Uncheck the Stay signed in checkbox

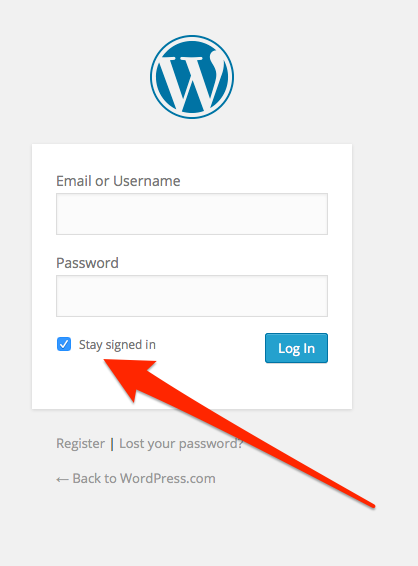pyautogui.click(x=64, y=344)
